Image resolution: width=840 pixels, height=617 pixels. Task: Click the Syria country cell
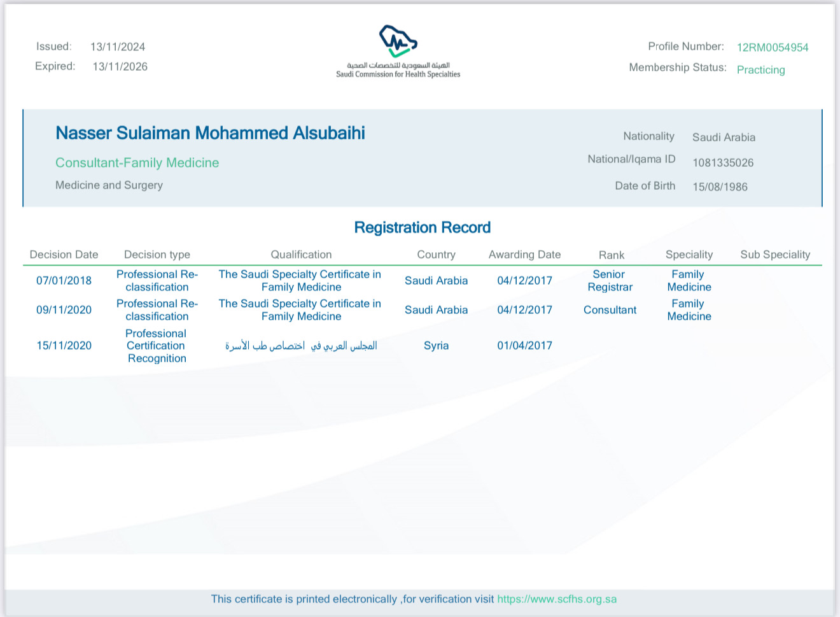[x=436, y=346]
